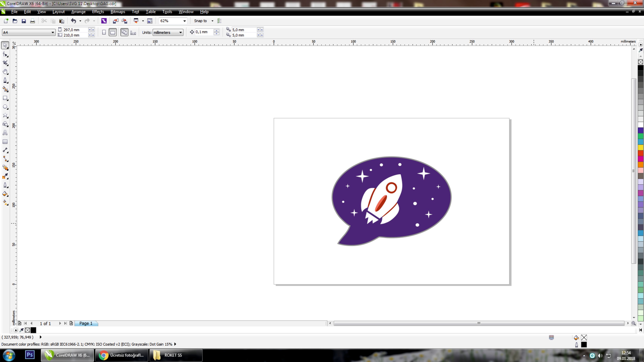This screenshot has height=362, width=644.
Task: Toggle apply layout to current page only
Action: click(133, 32)
